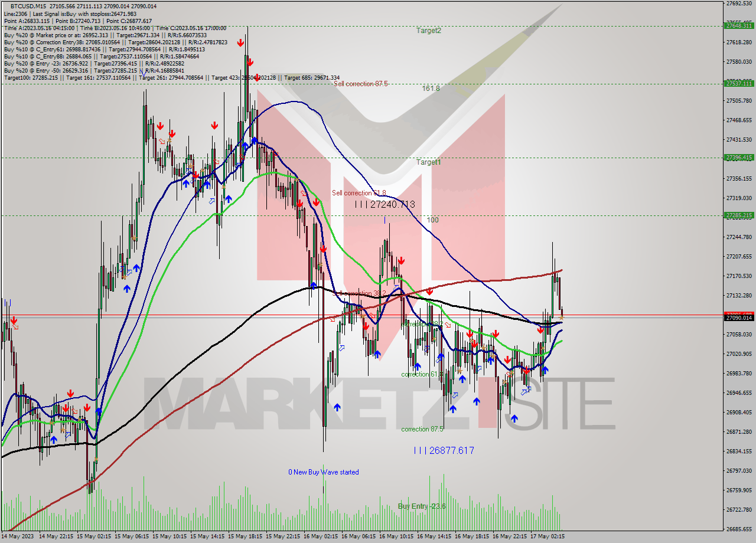The width and height of the screenshot is (756, 543).
Task: Click the '14 May 22:15' time label
Action: pos(57,537)
